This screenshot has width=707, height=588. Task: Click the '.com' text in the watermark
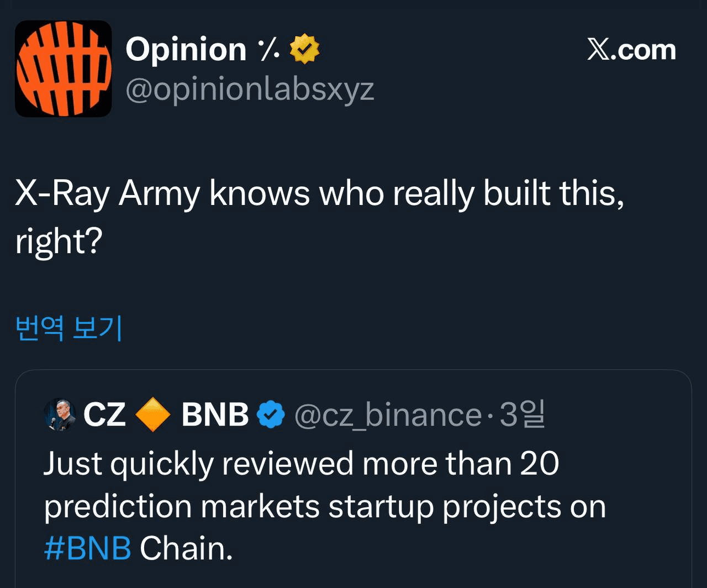646,50
